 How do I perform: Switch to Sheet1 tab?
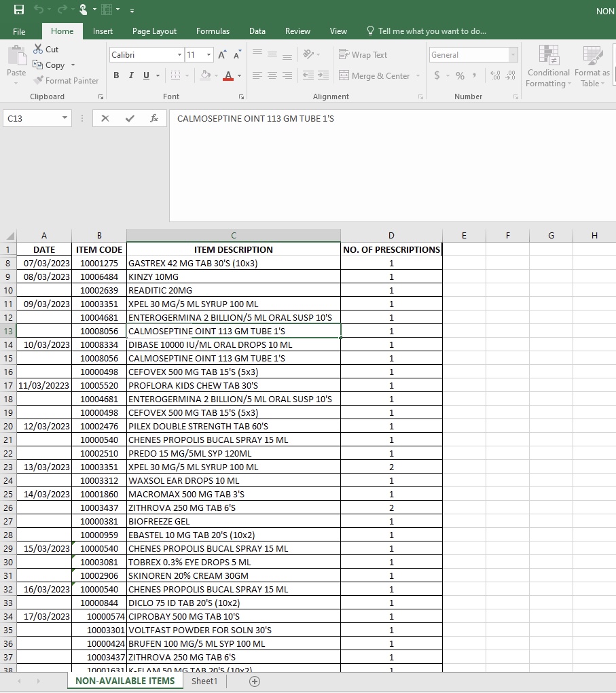coord(204,681)
